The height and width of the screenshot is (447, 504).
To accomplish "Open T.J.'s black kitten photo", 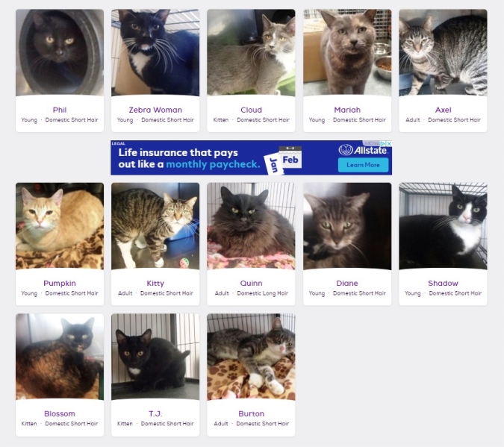I will [x=155, y=357].
